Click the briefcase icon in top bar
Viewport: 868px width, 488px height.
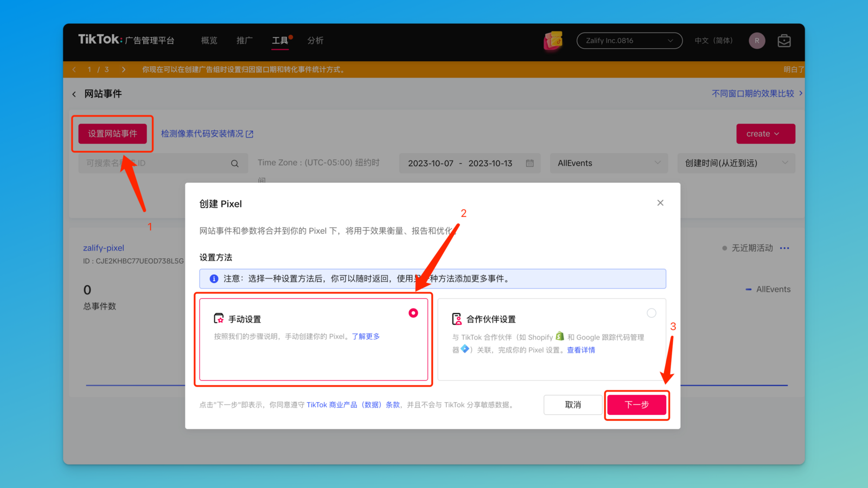point(784,41)
